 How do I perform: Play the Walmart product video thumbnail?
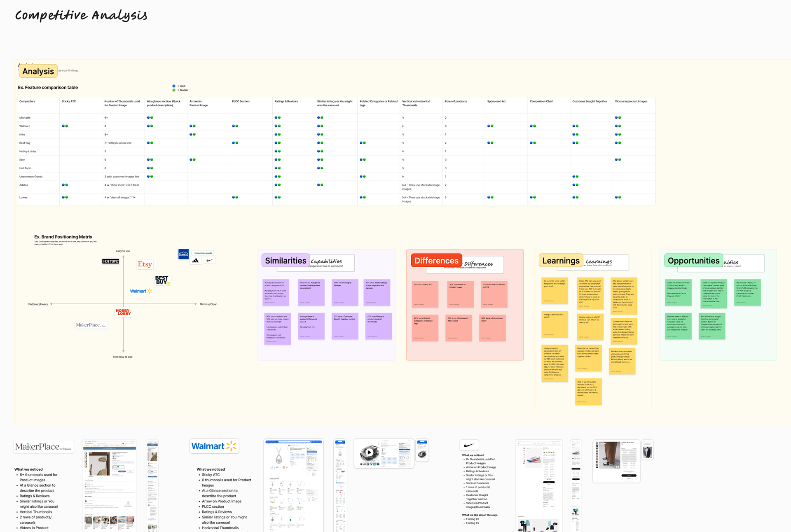tap(369, 452)
